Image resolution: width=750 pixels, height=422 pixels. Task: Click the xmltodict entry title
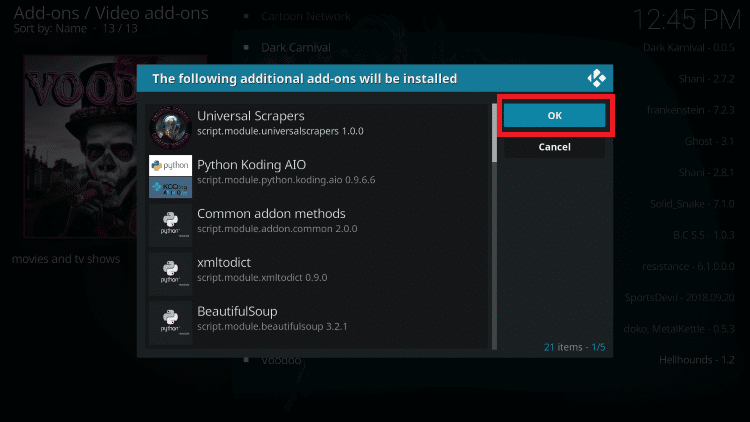pos(224,262)
